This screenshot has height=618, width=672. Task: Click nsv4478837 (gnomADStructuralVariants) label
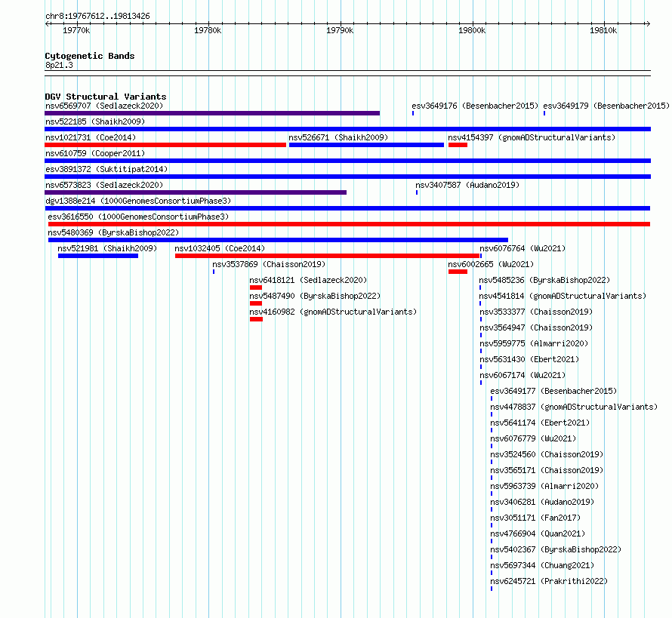pos(574,407)
